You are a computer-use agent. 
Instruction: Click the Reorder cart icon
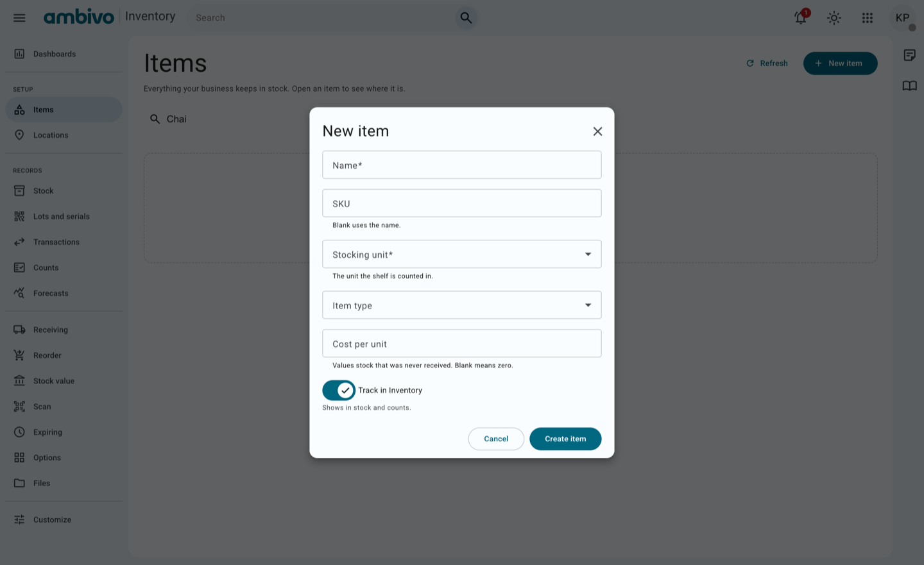click(x=19, y=355)
